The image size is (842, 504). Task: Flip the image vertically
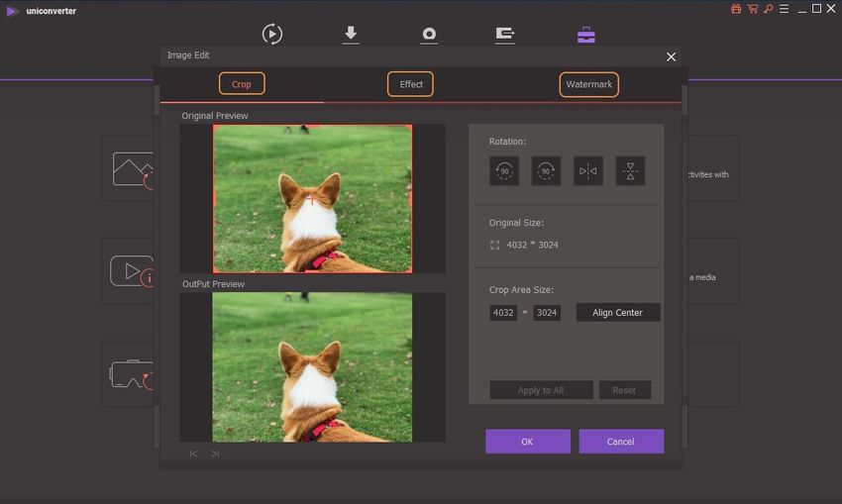point(630,171)
